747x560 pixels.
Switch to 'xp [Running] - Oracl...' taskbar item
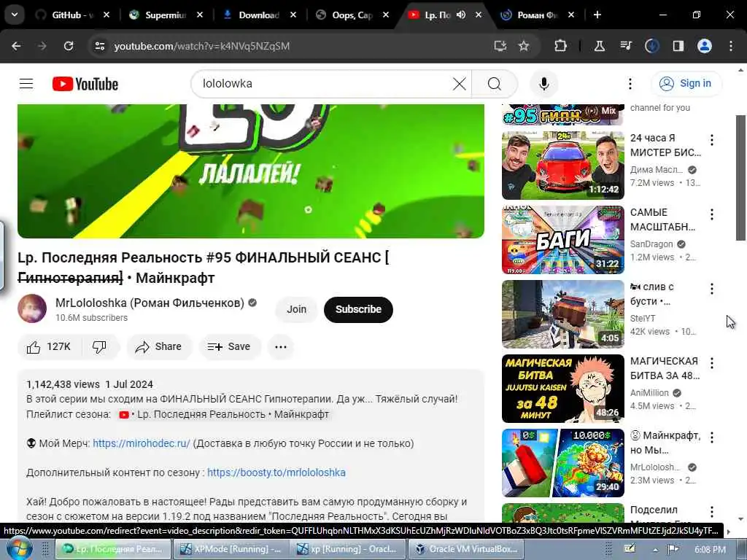coord(347,549)
